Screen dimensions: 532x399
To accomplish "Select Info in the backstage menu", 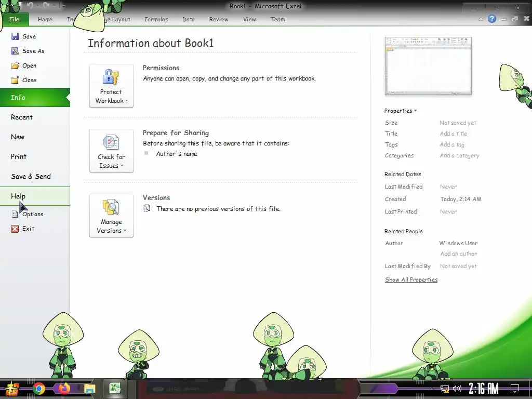I will pyautogui.click(x=35, y=97).
